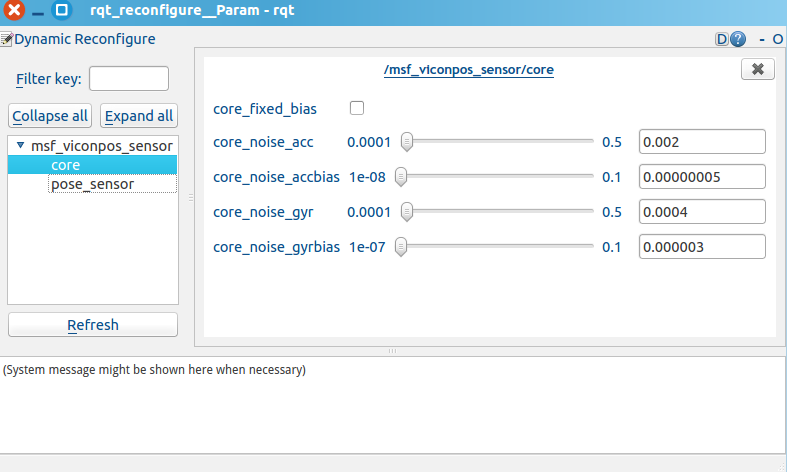
Task: Open the /msf_viconpos_sensor/core link
Action: pos(469,70)
